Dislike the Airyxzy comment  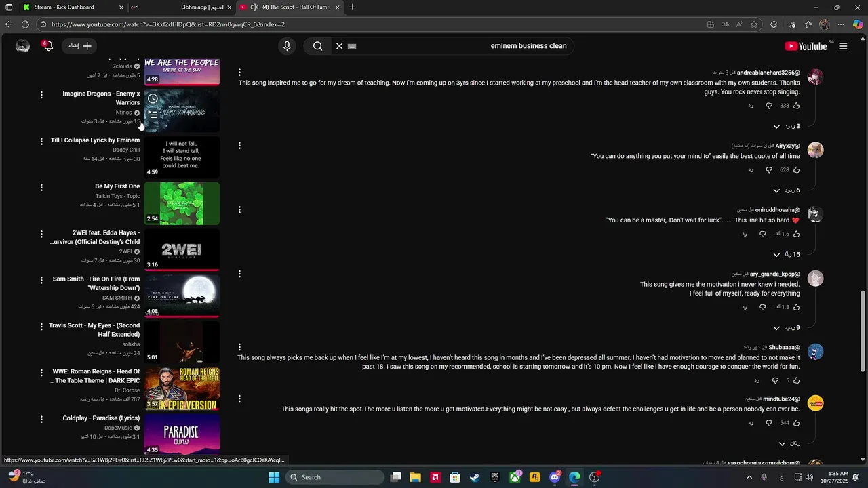[769, 170]
